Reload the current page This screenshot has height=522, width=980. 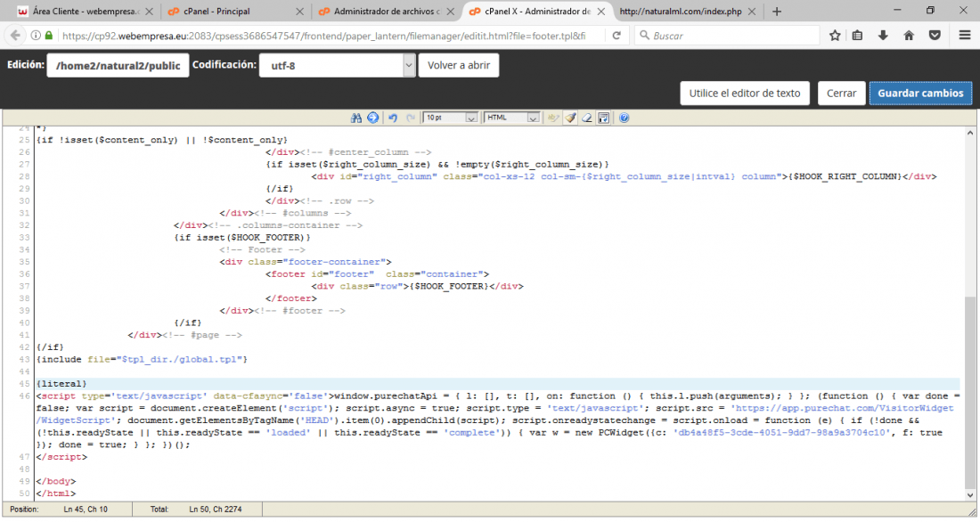(x=617, y=36)
